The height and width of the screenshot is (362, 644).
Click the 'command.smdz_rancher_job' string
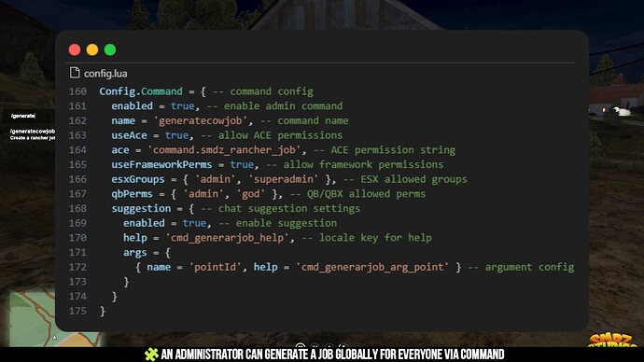tap(224, 150)
